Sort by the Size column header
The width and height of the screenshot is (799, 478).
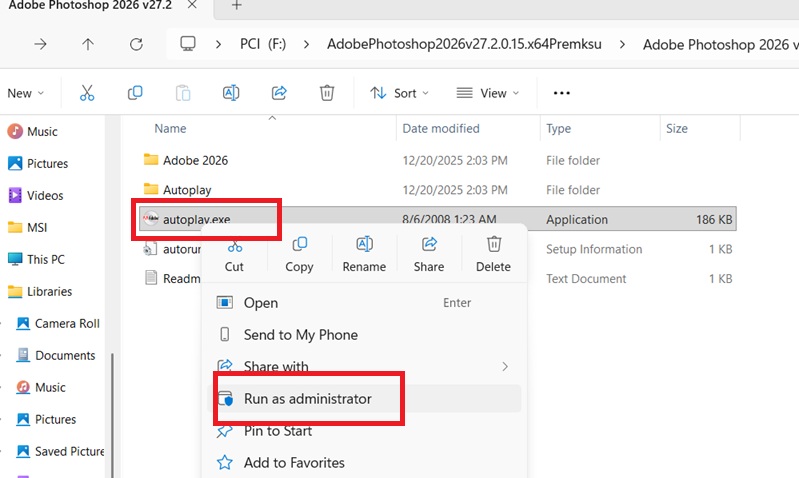pyautogui.click(x=677, y=128)
